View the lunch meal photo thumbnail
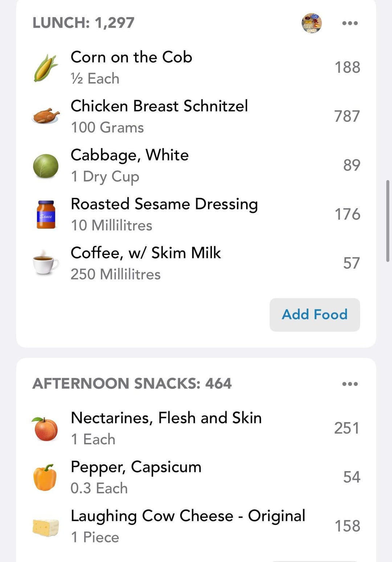 312,23
